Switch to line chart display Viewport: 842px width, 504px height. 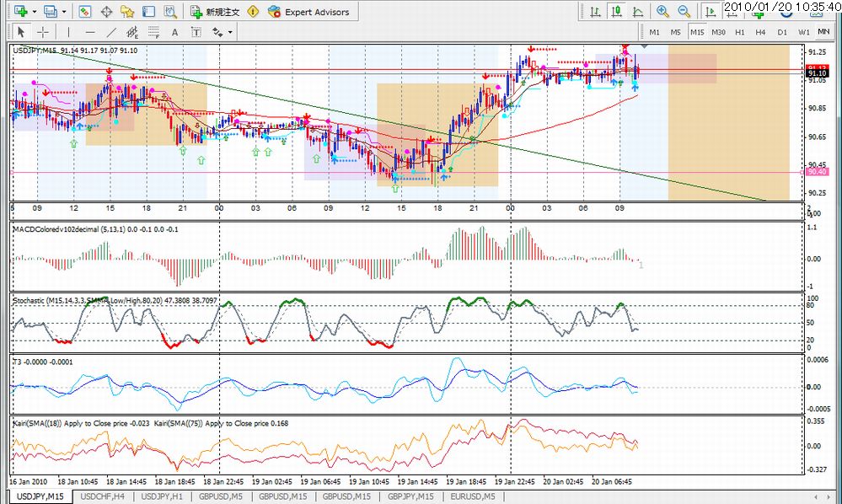638,11
